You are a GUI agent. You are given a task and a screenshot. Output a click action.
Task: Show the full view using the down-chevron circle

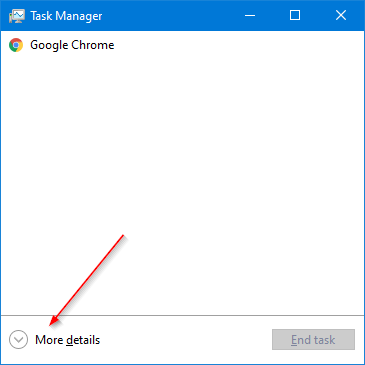pyautogui.click(x=18, y=340)
